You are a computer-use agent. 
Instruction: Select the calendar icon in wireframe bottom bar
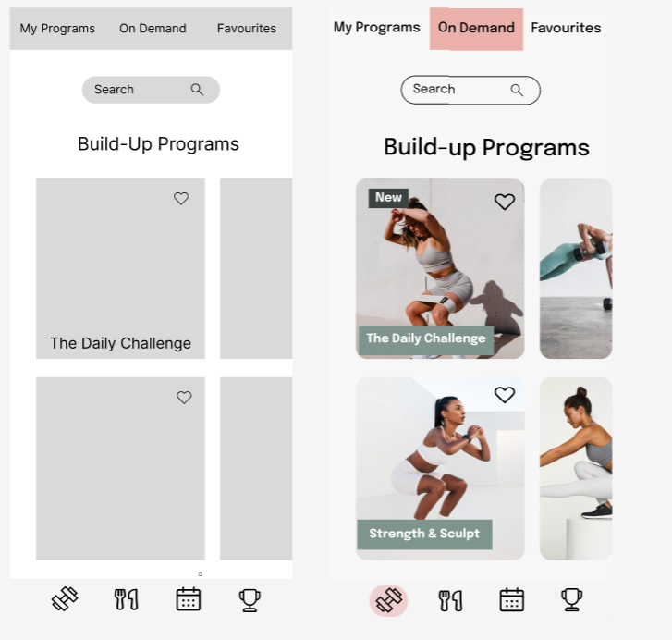tap(189, 599)
